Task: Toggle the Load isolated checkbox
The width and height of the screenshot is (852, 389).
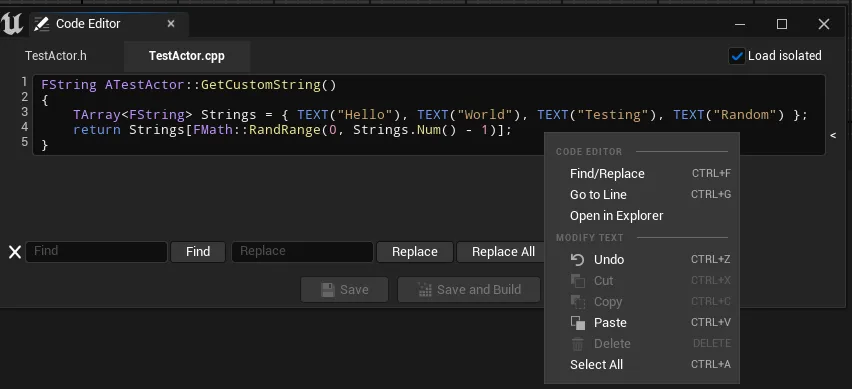Action: pyautogui.click(x=737, y=56)
